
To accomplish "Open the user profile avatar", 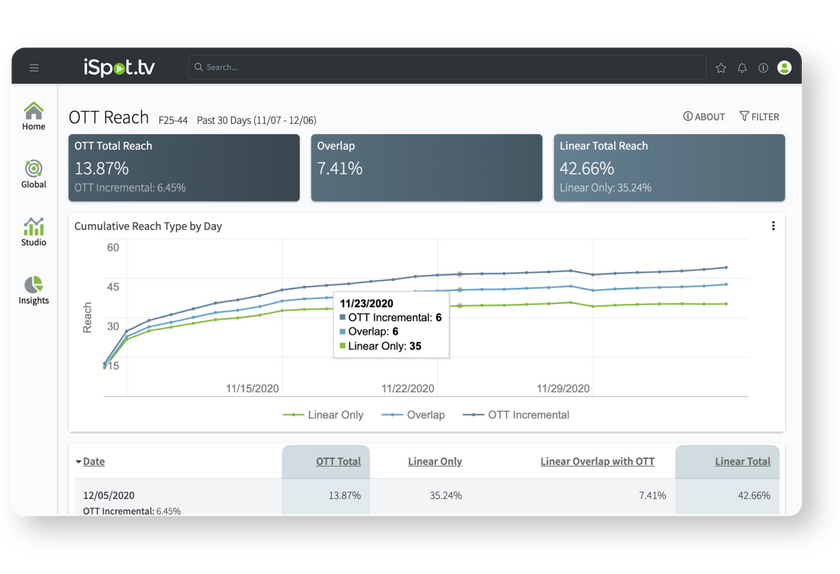I will tap(784, 68).
